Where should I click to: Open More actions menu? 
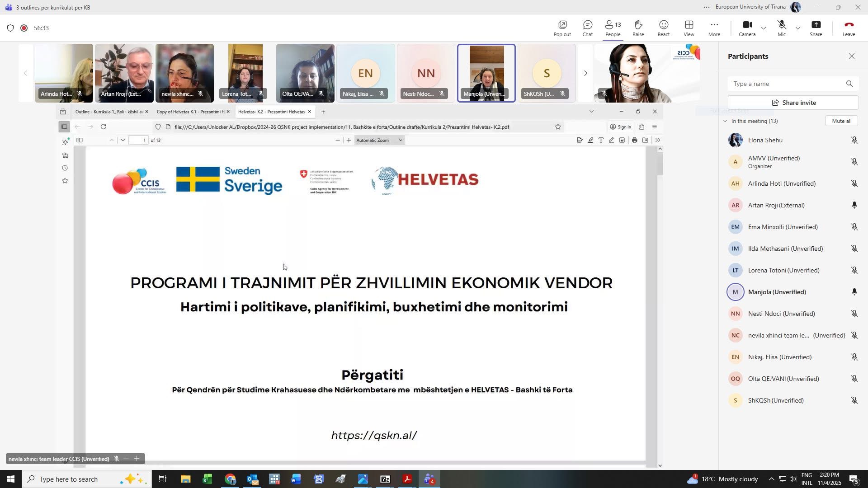[714, 28]
